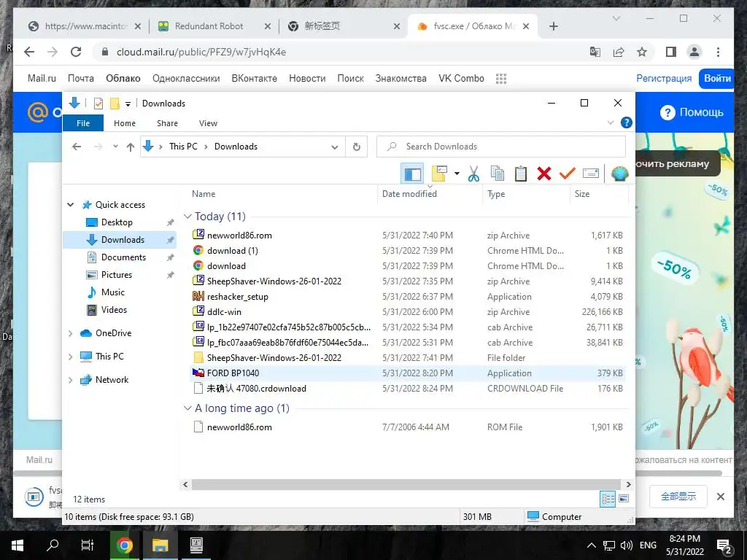Click the Новости link in Mail.ru bar
The width and height of the screenshot is (747, 560).
[x=307, y=79]
